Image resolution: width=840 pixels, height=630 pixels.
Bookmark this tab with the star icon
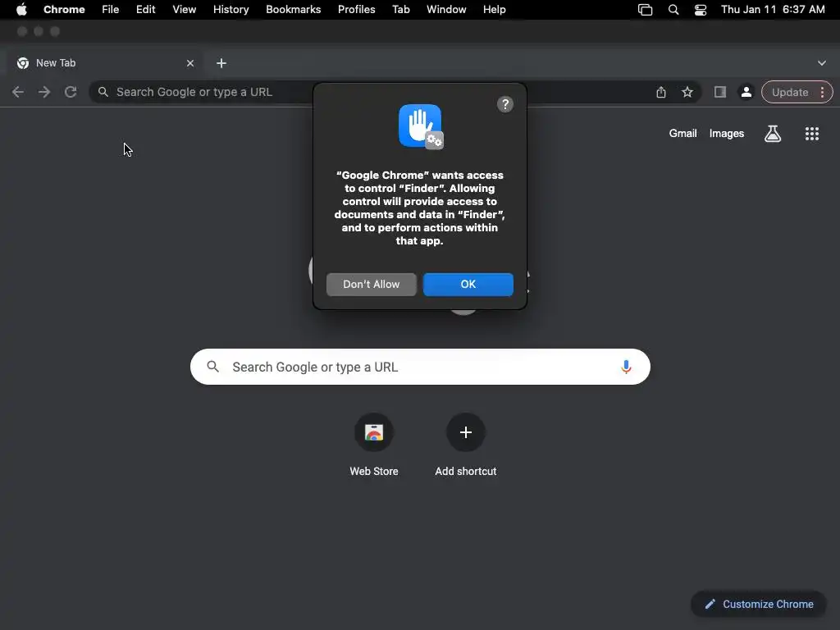coord(687,92)
